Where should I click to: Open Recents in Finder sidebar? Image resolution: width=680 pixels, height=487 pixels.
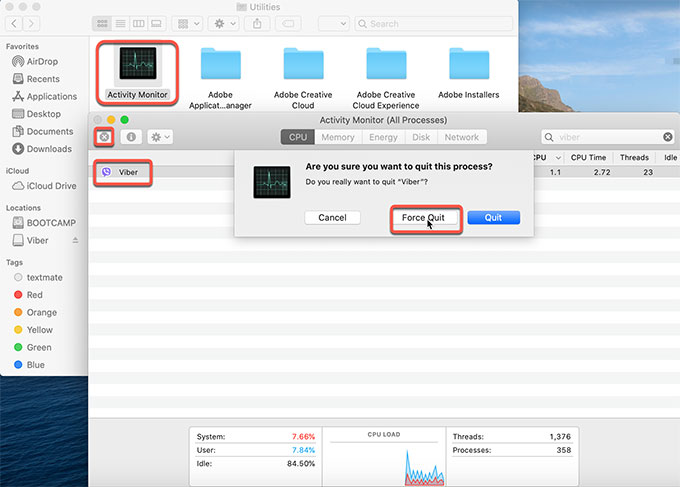(x=42, y=79)
